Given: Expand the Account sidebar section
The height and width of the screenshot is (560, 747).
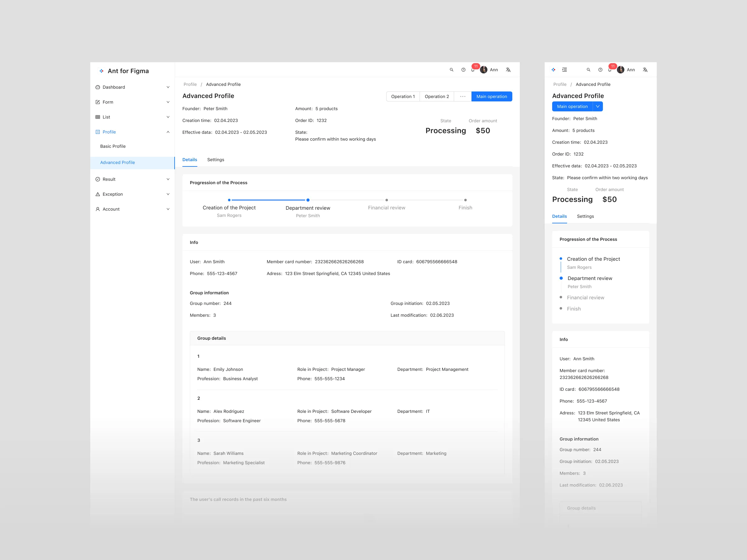Looking at the screenshot, I should 168,209.
